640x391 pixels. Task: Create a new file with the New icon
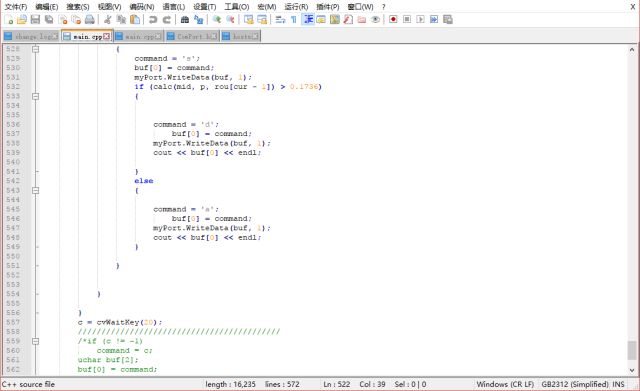click(x=9, y=20)
